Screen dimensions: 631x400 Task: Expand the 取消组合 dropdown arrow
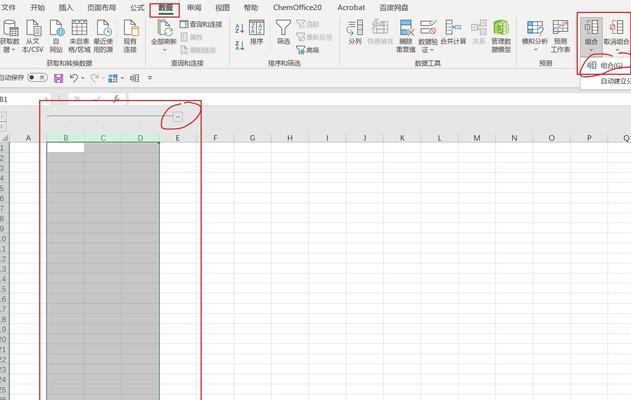click(617, 50)
